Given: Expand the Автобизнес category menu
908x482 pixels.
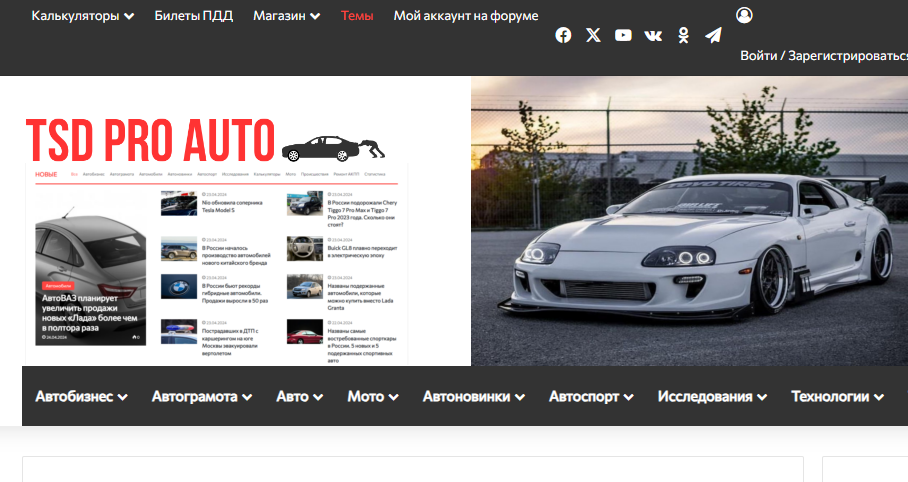Looking at the screenshot, I should coord(82,397).
